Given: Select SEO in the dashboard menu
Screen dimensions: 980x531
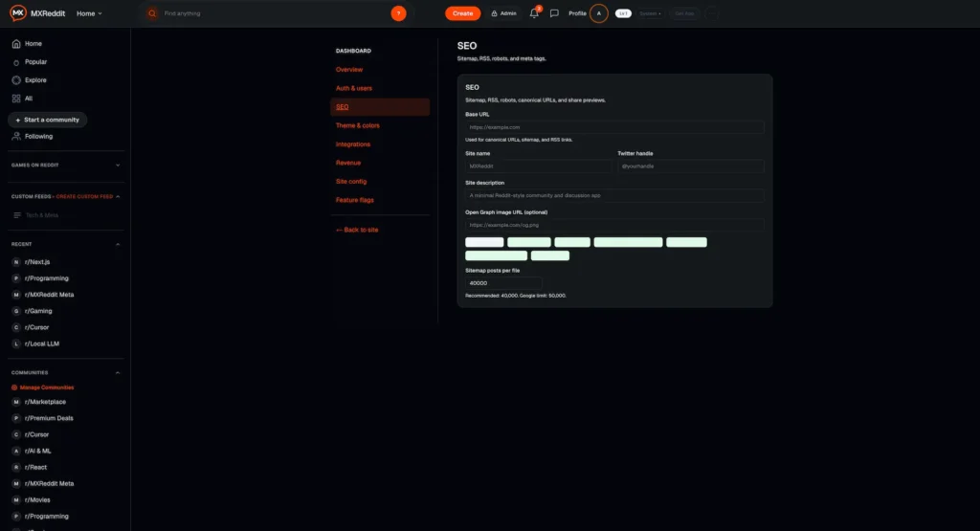Looking at the screenshot, I should click(380, 107).
